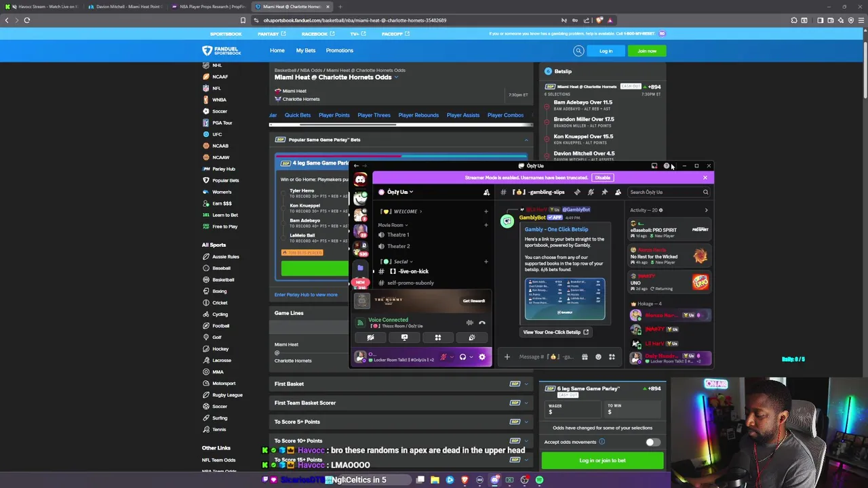Open self-promo-subonly channel
The width and height of the screenshot is (868, 488).
click(x=410, y=283)
